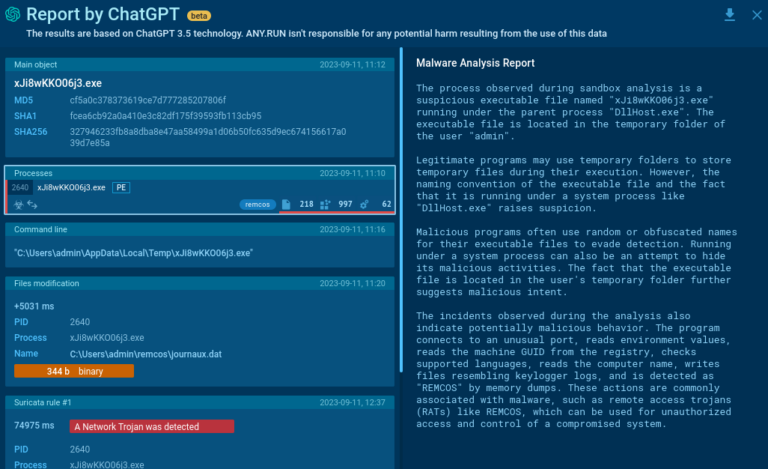The image size is (768, 469).
Task: Open the Suricata rule #1 section header
Action: click(199, 402)
